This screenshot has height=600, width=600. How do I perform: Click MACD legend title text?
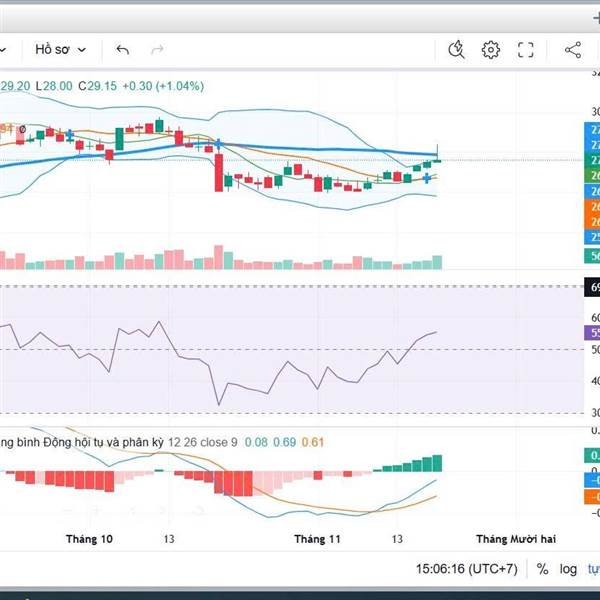tap(82, 442)
